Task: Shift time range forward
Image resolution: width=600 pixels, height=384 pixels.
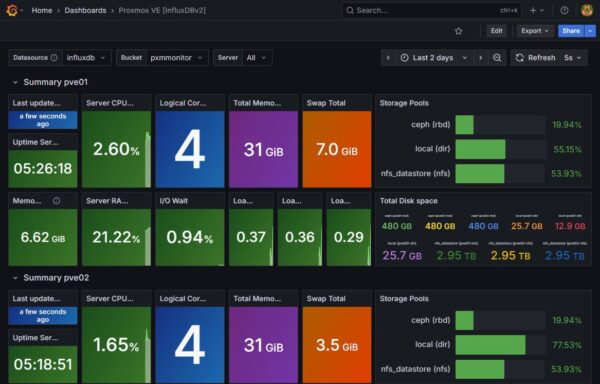Action: click(x=481, y=58)
